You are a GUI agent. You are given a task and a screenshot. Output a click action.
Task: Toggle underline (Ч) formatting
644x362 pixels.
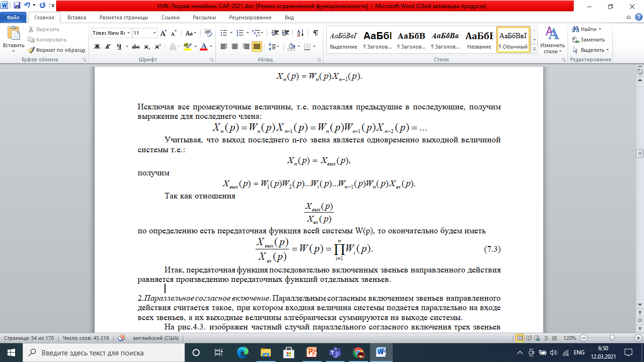[x=119, y=47]
